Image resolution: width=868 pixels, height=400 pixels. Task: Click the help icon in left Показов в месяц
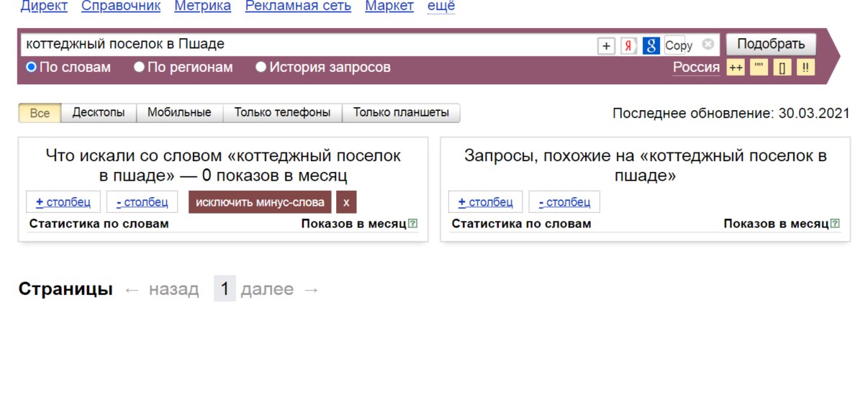[412, 224]
